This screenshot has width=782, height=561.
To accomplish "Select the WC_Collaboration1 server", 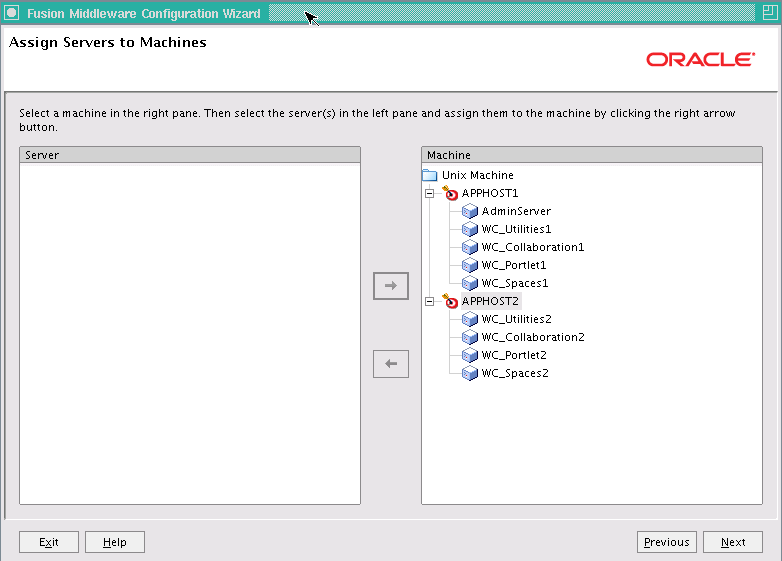I will [x=533, y=247].
